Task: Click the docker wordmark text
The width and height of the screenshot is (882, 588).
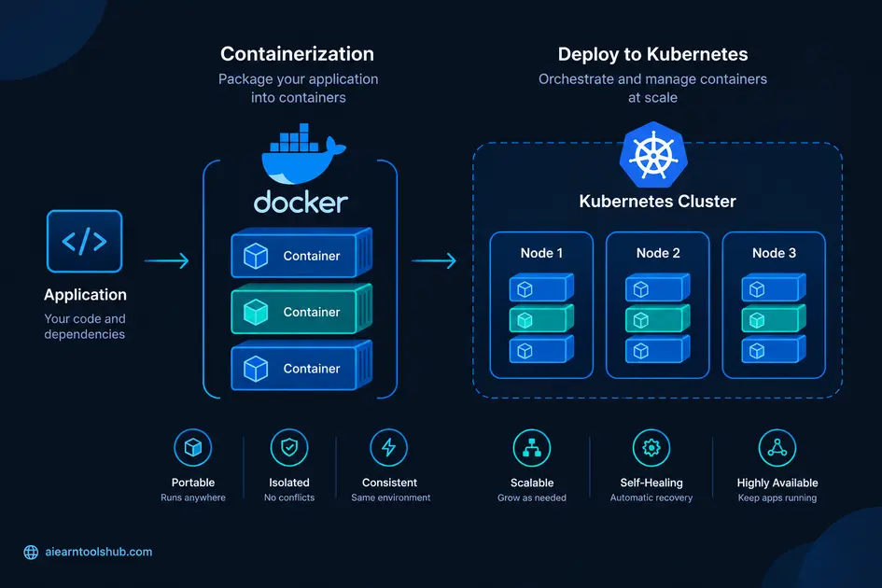Action: click(301, 202)
